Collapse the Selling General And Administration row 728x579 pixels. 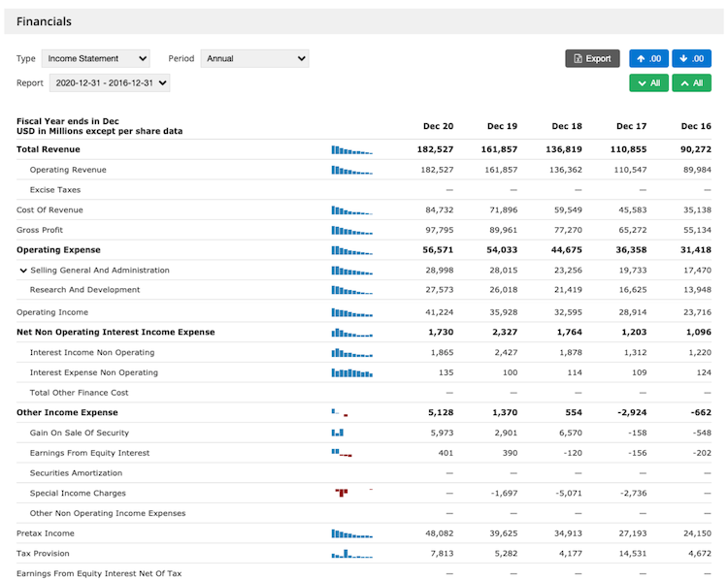click(x=23, y=271)
